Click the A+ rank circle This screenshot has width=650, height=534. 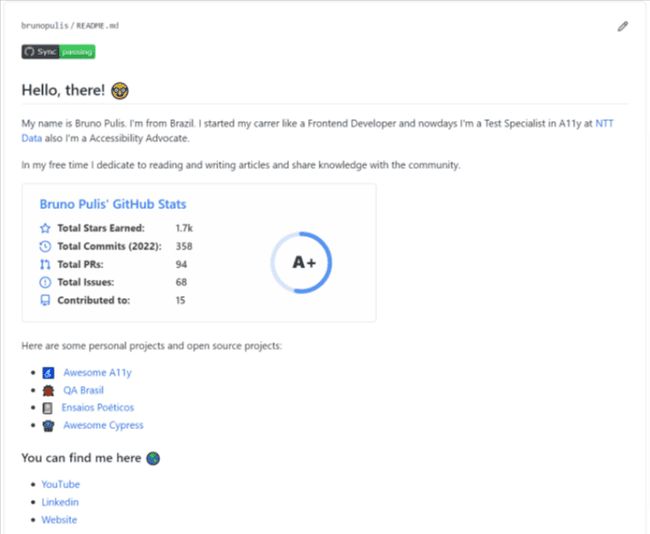click(x=302, y=262)
